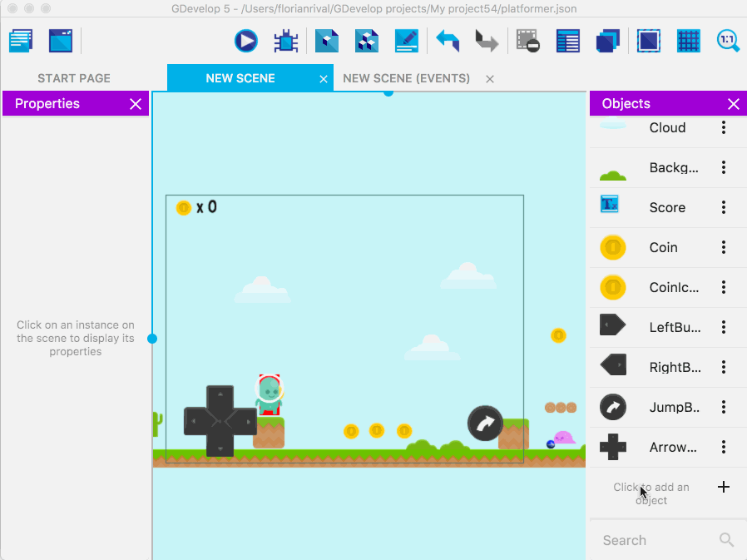Switch to the NEW SCENE (EVENTS) tab
747x560 pixels.
click(x=406, y=78)
